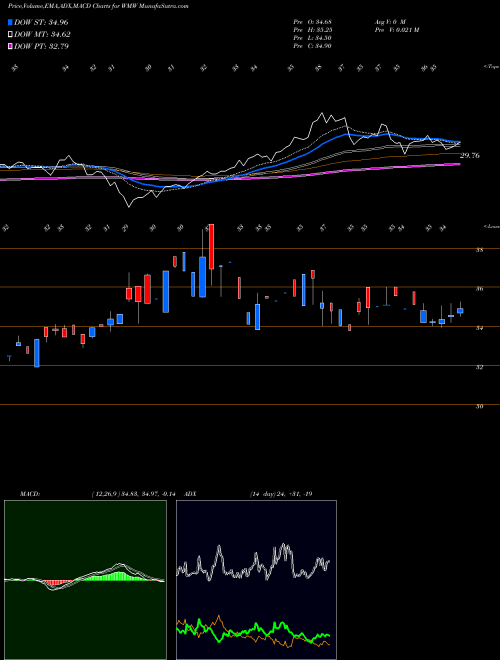Click the chart title mentioning MunafaSutra.com

[98, 6]
